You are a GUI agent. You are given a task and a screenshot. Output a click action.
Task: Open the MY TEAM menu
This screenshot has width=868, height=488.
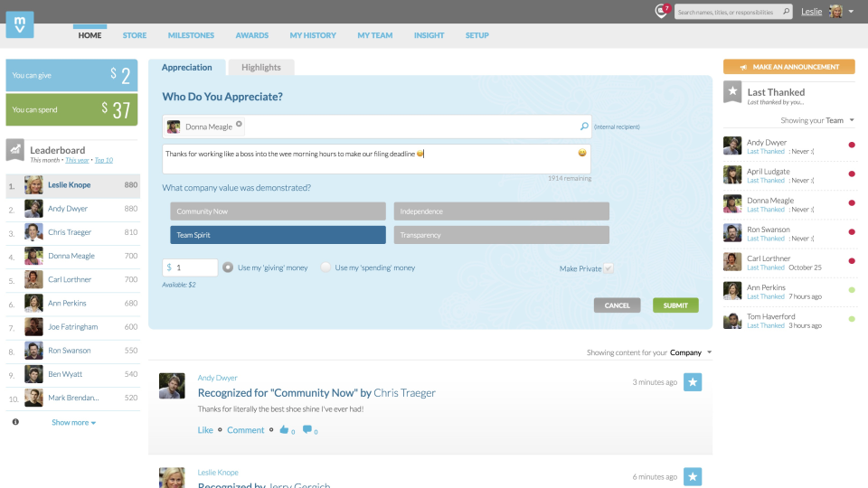pos(374,35)
